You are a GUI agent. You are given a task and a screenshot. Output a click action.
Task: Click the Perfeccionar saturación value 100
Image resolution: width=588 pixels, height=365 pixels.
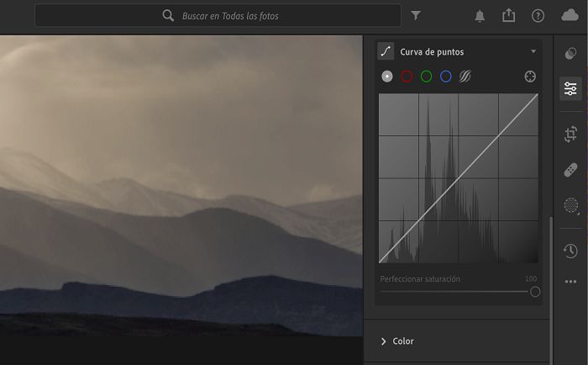coord(531,279)
